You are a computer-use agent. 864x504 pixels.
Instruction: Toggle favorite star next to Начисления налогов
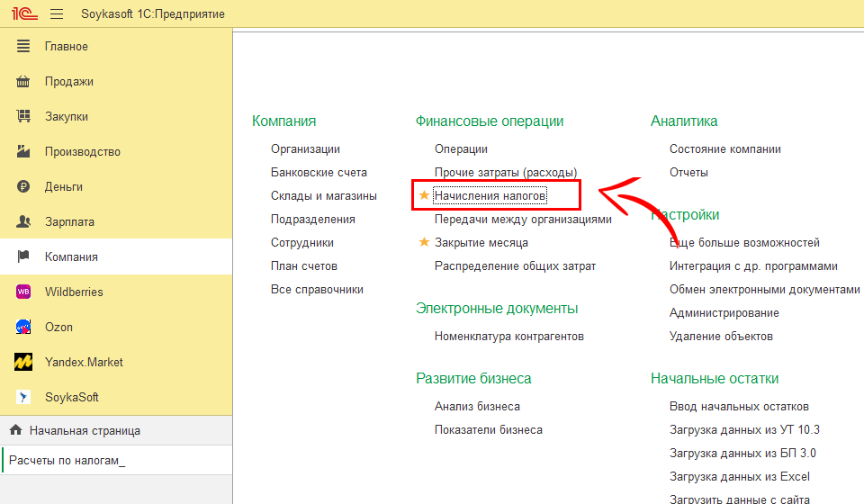pyautogui.click(x=424, y=195)
